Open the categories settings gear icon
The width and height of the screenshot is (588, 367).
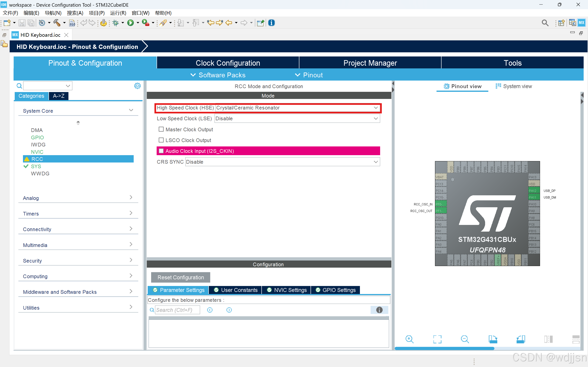[137, 86]
